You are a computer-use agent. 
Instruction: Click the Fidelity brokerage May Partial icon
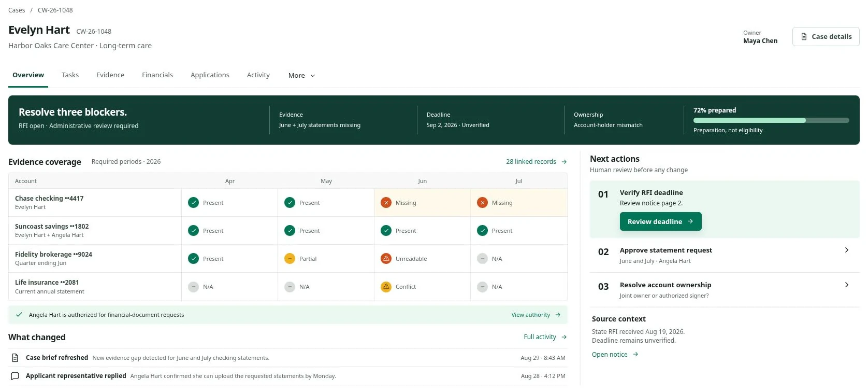click(x=290, y=259)
